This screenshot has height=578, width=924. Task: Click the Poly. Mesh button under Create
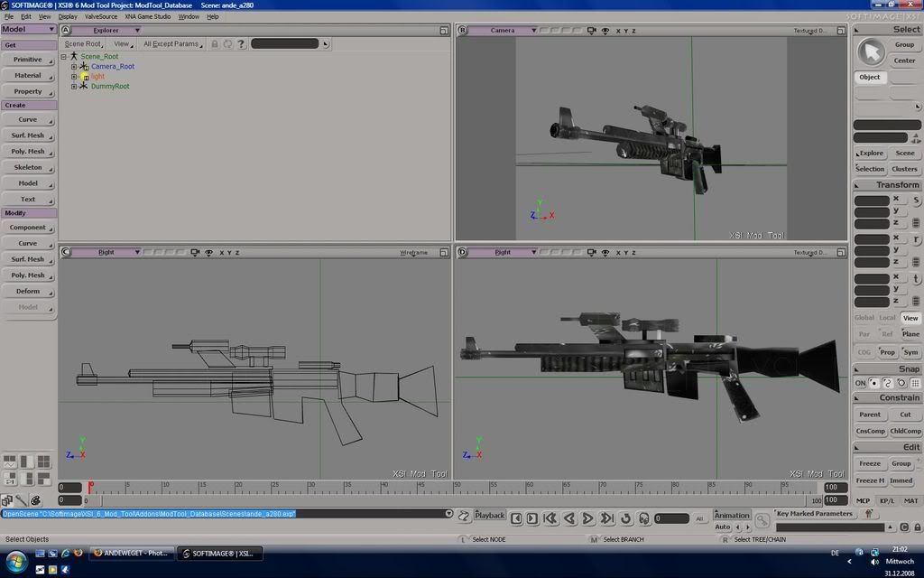point(28,152)
